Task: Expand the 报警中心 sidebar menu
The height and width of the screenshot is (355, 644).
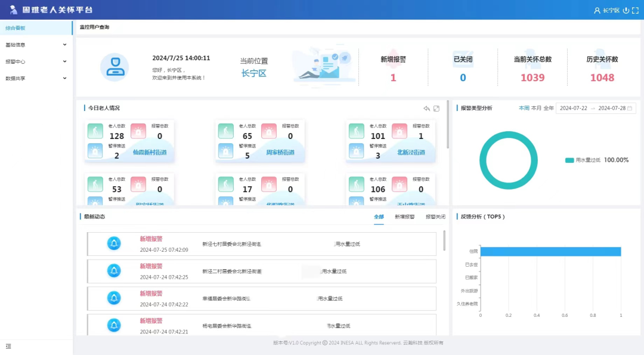Action: [x=36, y=61]
